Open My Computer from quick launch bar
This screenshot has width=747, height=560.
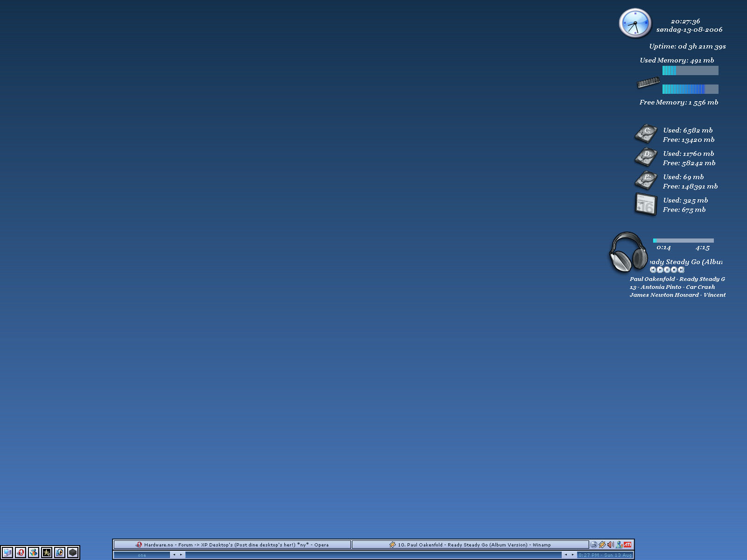[x=7, y=553]
